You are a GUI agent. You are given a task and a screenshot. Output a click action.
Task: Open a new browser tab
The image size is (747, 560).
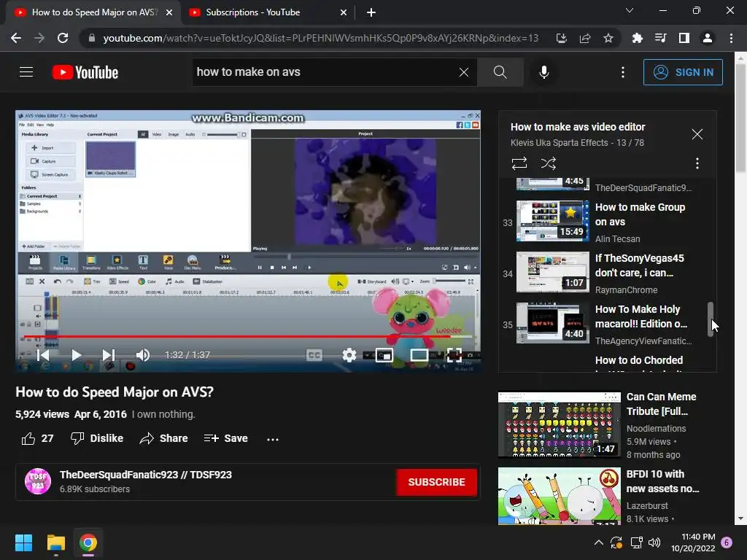pyautogui.click(x=371, y=12)
